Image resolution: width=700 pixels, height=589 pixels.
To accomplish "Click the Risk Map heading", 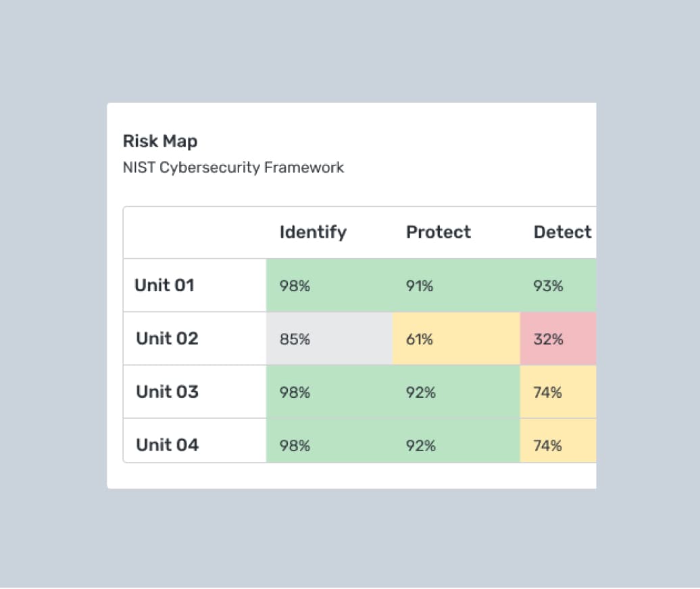I will (160, 141).
